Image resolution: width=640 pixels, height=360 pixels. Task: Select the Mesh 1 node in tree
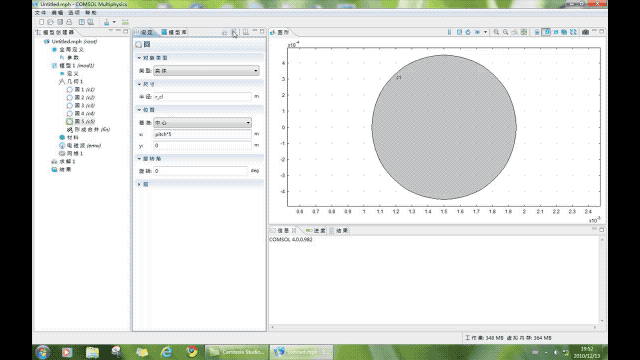tap(71, 153)
